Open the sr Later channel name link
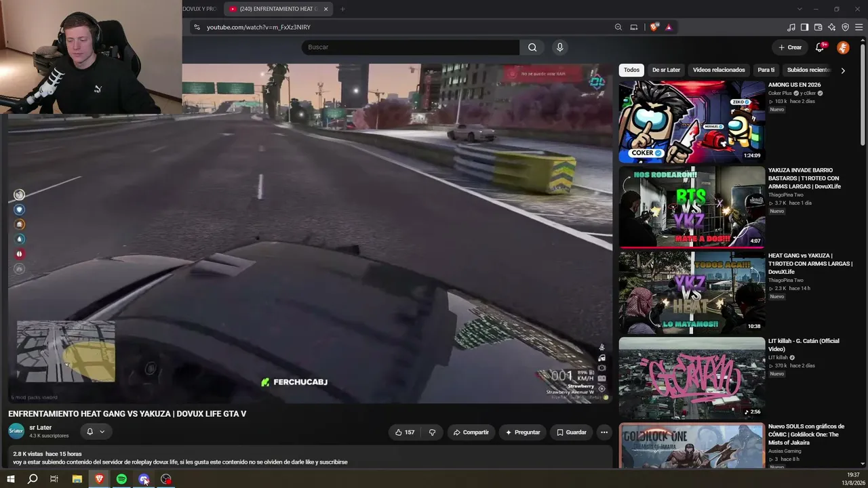Image resolution: width=868 pixels, height=488 pixels. pos(40,428)
